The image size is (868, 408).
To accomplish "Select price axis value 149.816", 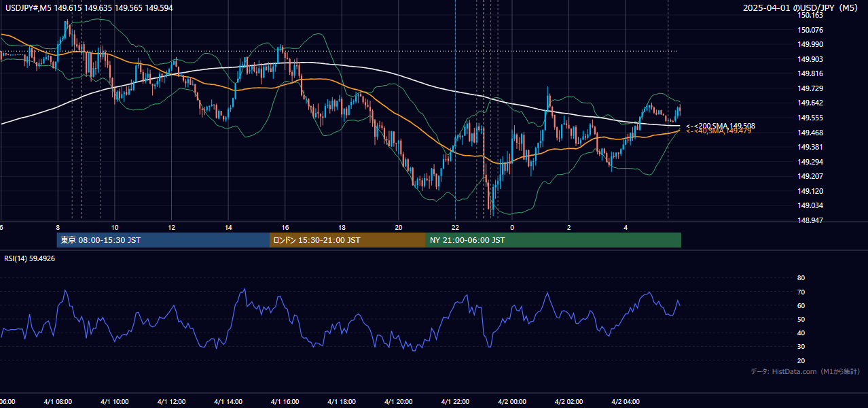I will coord(810,74).
